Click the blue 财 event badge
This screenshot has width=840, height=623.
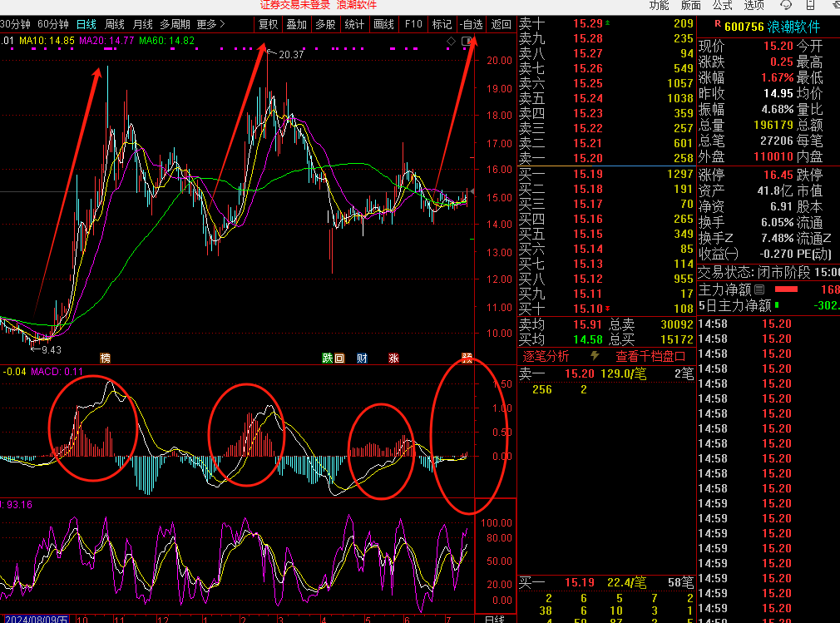pyautogui.click(x=362, y=358)
